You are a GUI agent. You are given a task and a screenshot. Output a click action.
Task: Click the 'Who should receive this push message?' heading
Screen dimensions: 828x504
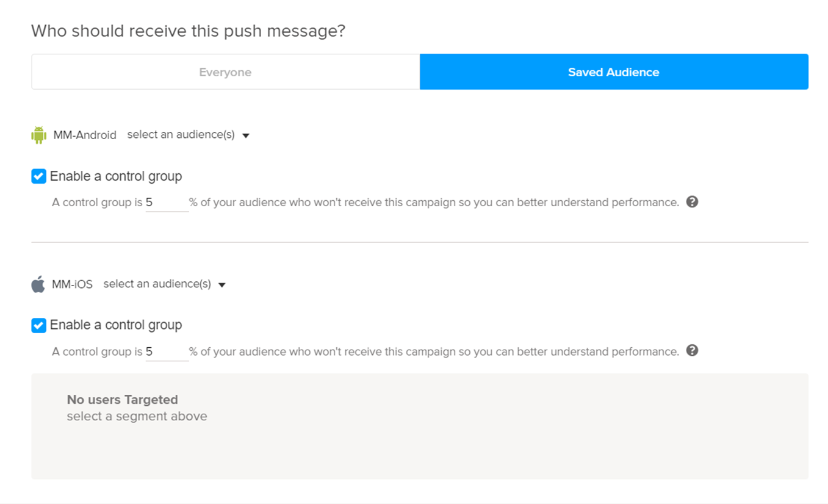point(188,31)
